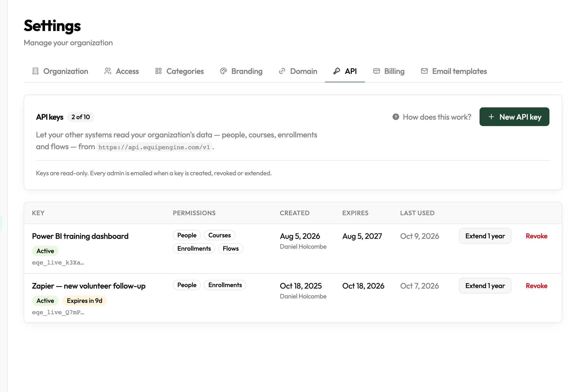Open the Branding tab
578x392 pixels.
point(241,71)
